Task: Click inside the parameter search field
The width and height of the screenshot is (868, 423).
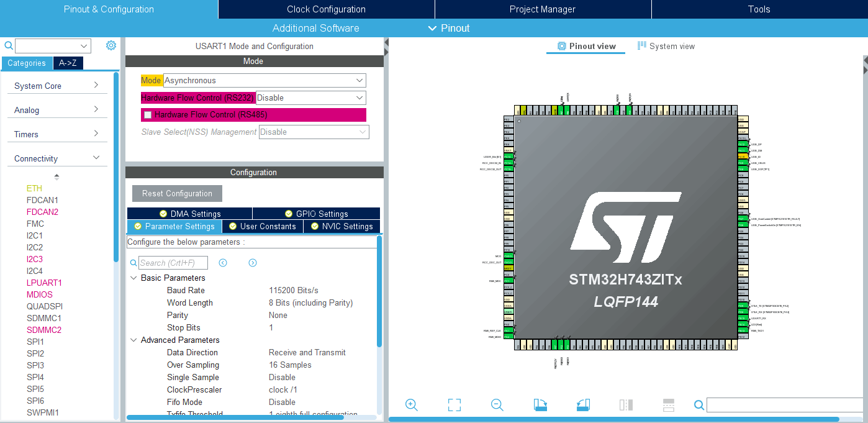Action: 173,263
